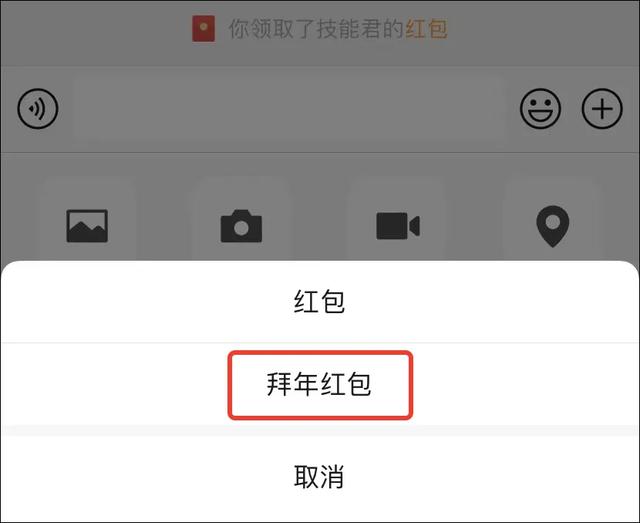Tap the 你领取了技能君的 notification text
The height and width of the screenshot is (523, 640).
316,29
